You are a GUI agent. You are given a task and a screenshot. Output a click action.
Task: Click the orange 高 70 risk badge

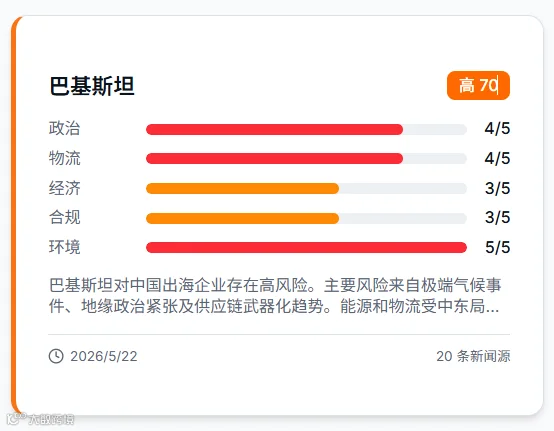pyautogui.click(x=478, y=85)
